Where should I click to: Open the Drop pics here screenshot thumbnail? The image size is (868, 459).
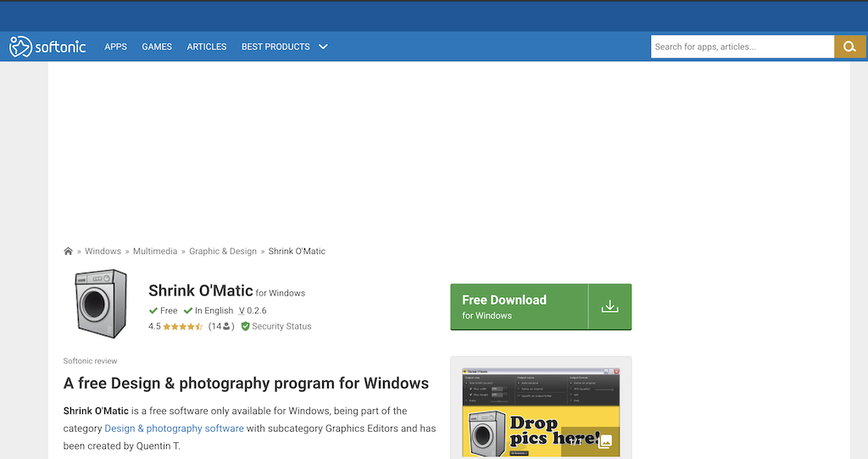pos(541,412)
